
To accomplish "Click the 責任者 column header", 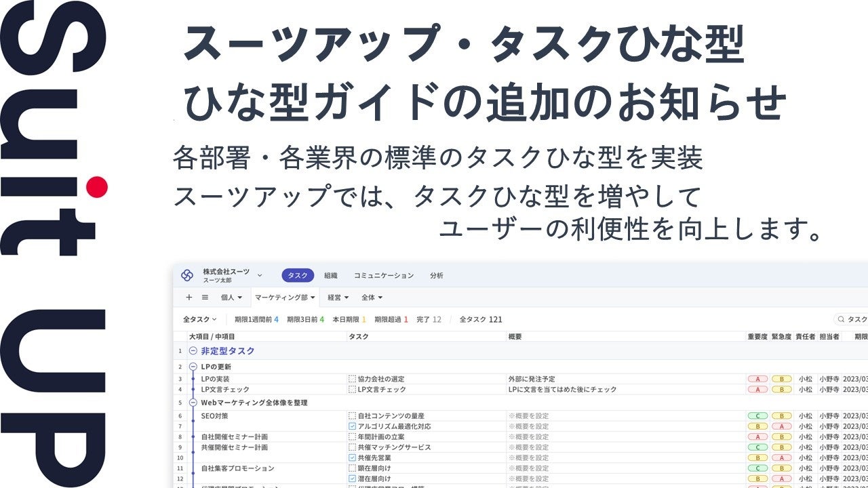I will (805, 337).
